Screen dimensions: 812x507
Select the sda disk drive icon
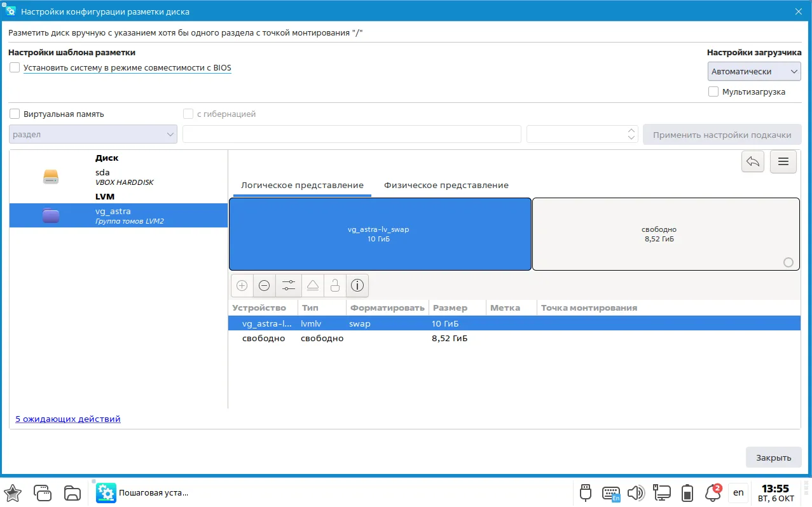51,177
